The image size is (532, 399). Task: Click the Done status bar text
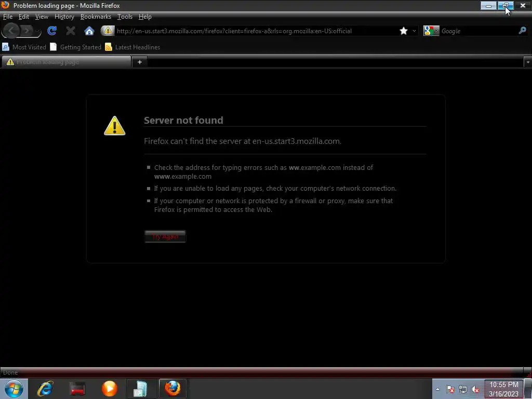pyautogui.click(x=10, y=372)
